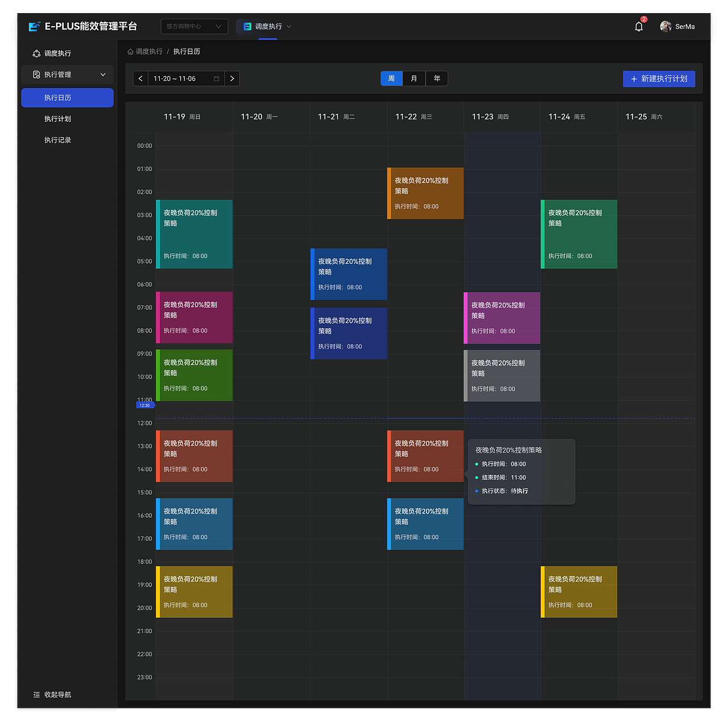Click the 调度执行 breadcrumb link

click(x=149, y=51)
